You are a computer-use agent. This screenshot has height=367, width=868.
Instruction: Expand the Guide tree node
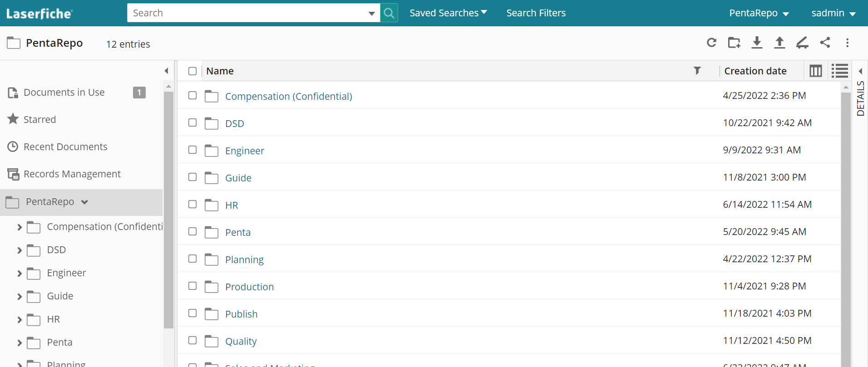click(20, 296)
